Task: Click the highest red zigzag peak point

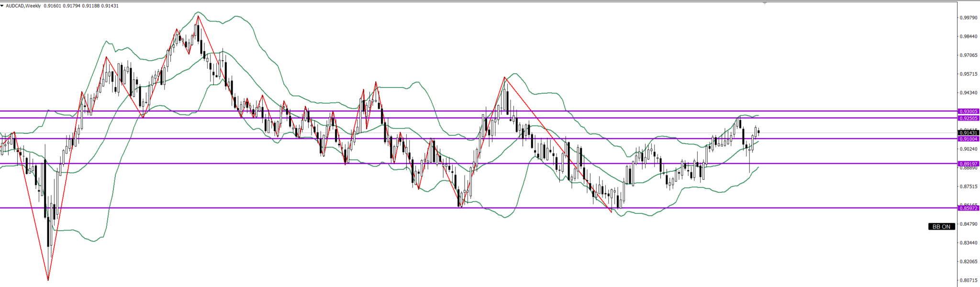Action: click(198, 16)
